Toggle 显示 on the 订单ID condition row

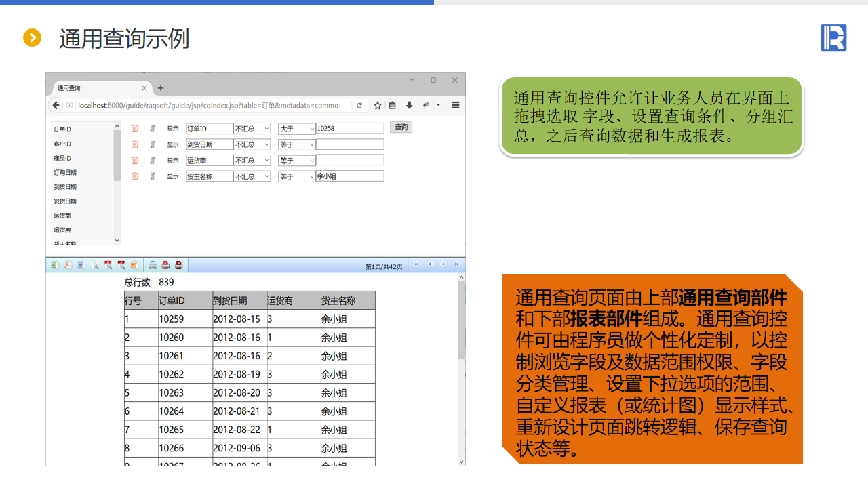(173, 129)
